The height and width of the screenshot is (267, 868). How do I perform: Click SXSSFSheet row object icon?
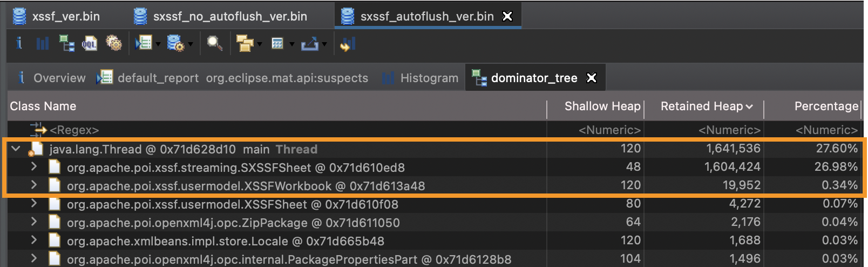click(55, 167)
